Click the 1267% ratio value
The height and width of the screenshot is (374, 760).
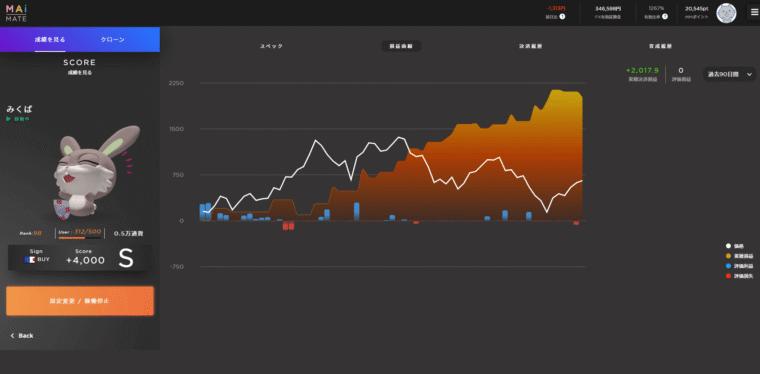[x=656, y=9]
